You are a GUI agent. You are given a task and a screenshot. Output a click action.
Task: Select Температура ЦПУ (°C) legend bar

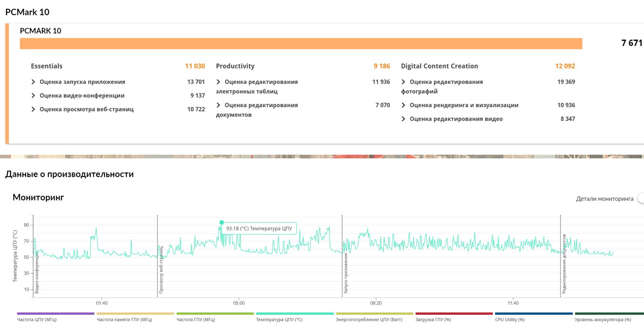(295, 313)
